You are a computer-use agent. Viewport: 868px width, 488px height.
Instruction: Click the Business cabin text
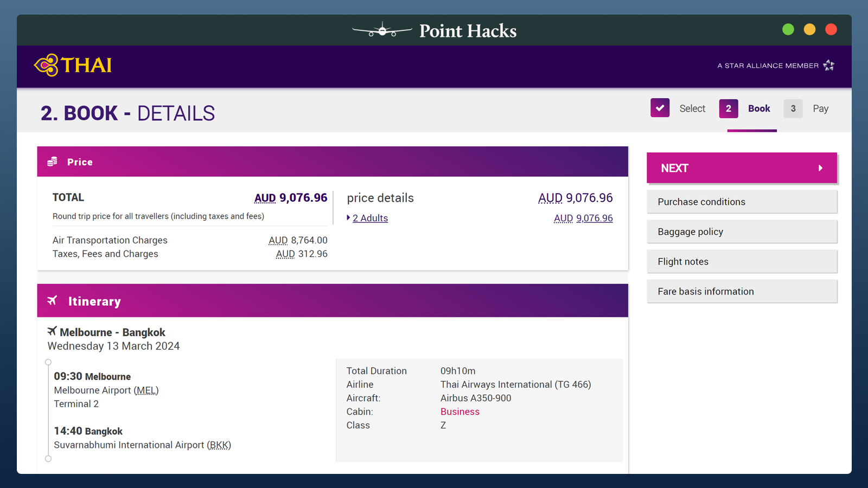[x=460, y=412]
